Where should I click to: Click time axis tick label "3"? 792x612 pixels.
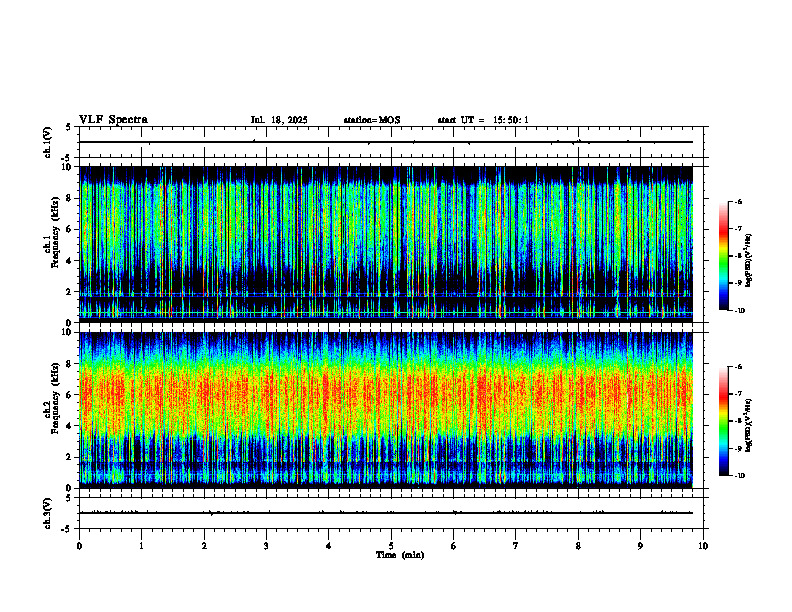266,546
